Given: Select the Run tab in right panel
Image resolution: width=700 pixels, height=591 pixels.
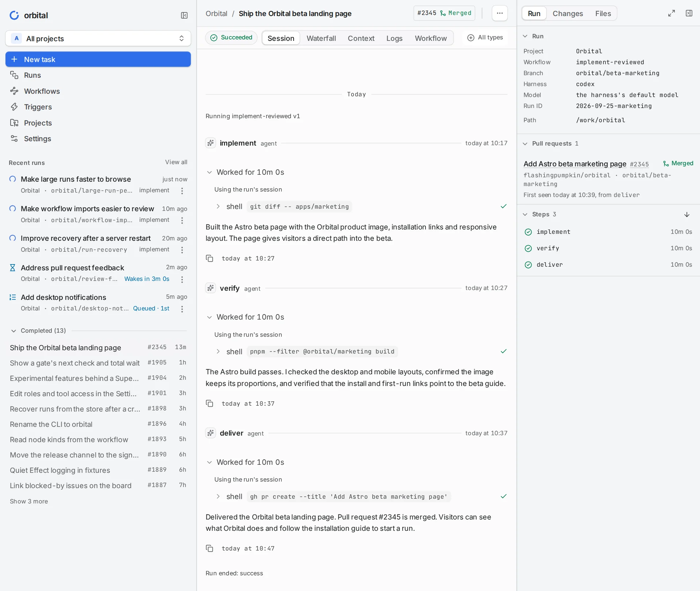Looking at the screenshot, I should point(534,13).
